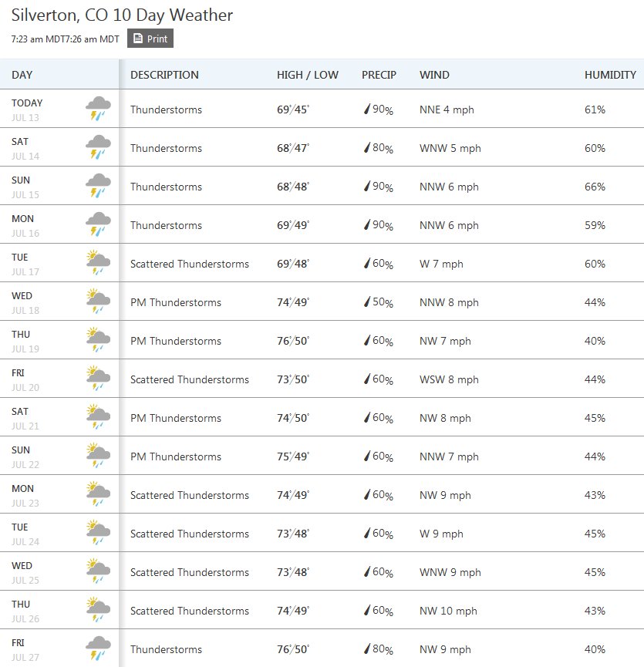The height and width of the screenshot is (667, 644).
Task: Click the WNW 5 mph wind value
Action: coord(450,149)
